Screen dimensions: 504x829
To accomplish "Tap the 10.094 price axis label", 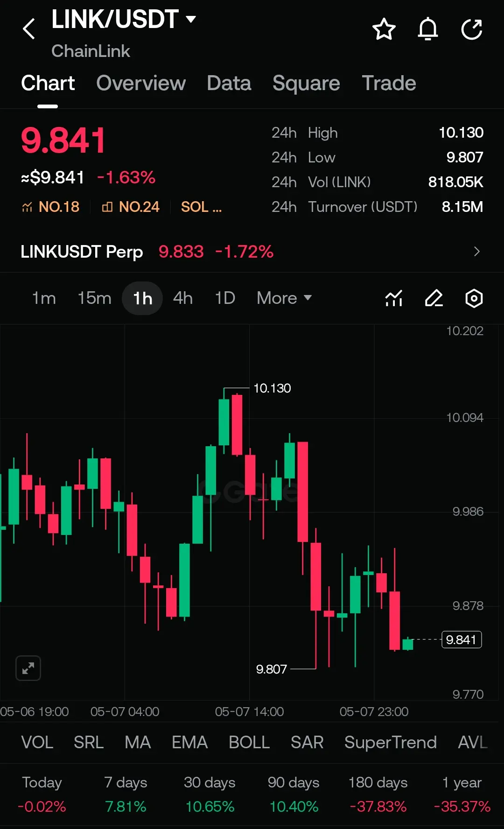I will (x=465, y=418).
